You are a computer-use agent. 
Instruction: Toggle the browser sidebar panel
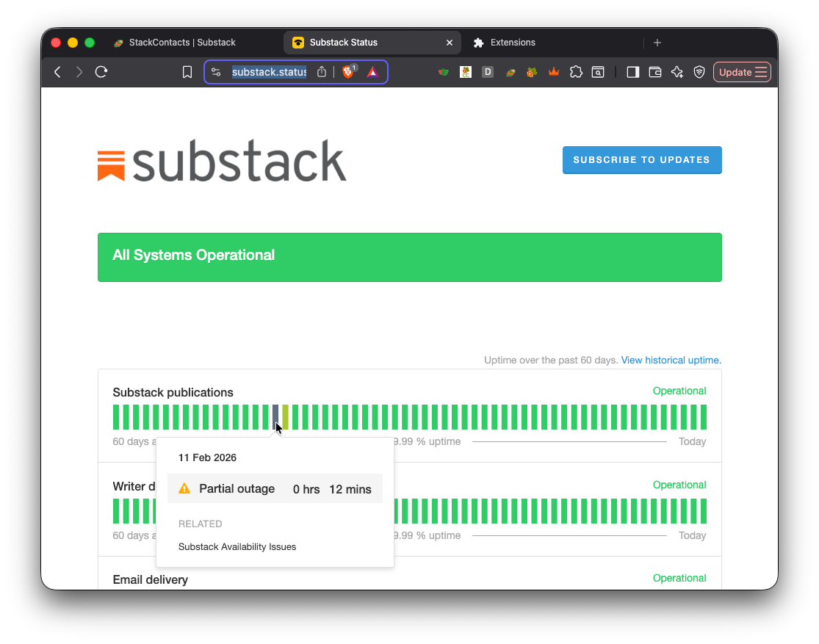tap(633, 72)
